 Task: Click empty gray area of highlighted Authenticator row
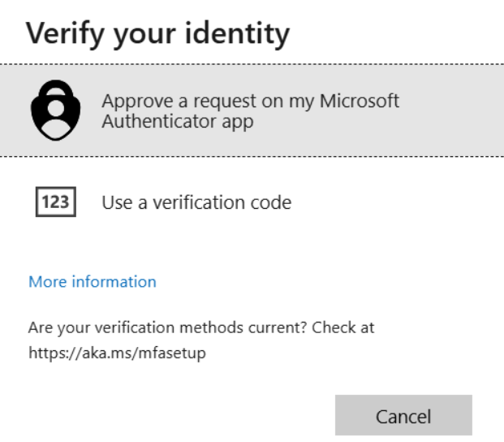[x=450, y=110]
